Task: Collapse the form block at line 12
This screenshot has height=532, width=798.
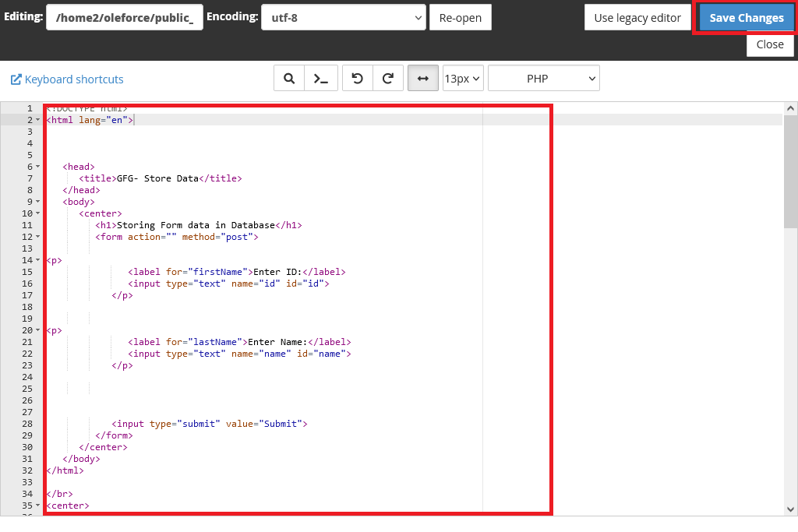Action: click(x=37, y=237)
